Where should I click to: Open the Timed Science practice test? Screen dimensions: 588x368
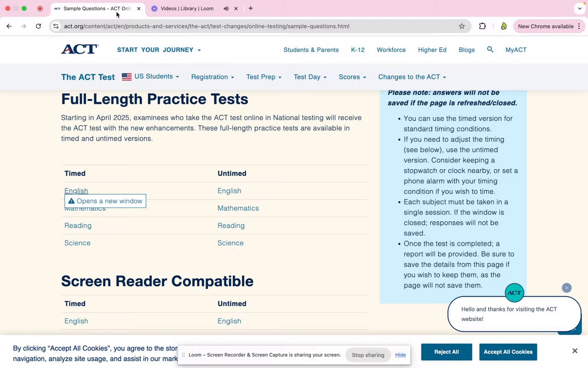[x=77, y=243]
